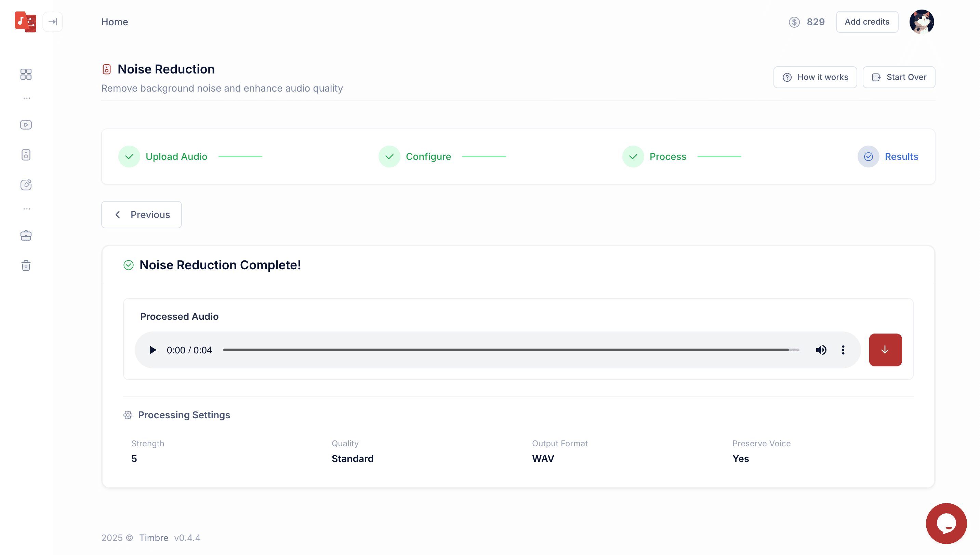Open the edit note sidebar icon

(x=26, y=185)
